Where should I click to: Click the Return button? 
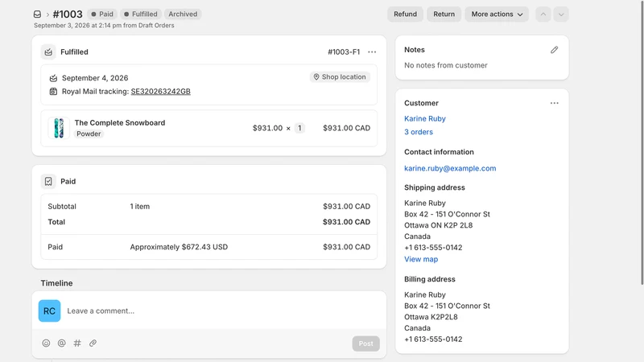click(444, 14)
